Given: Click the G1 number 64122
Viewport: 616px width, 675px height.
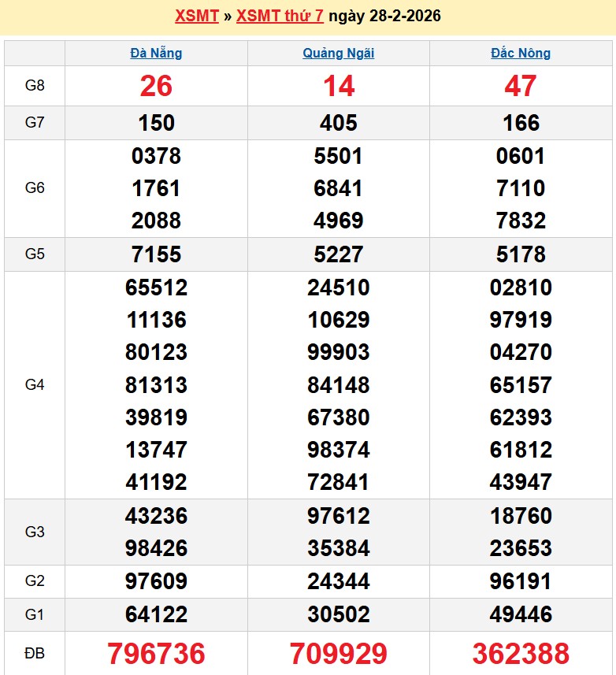Looking at the screenshot, I should 156,614.
